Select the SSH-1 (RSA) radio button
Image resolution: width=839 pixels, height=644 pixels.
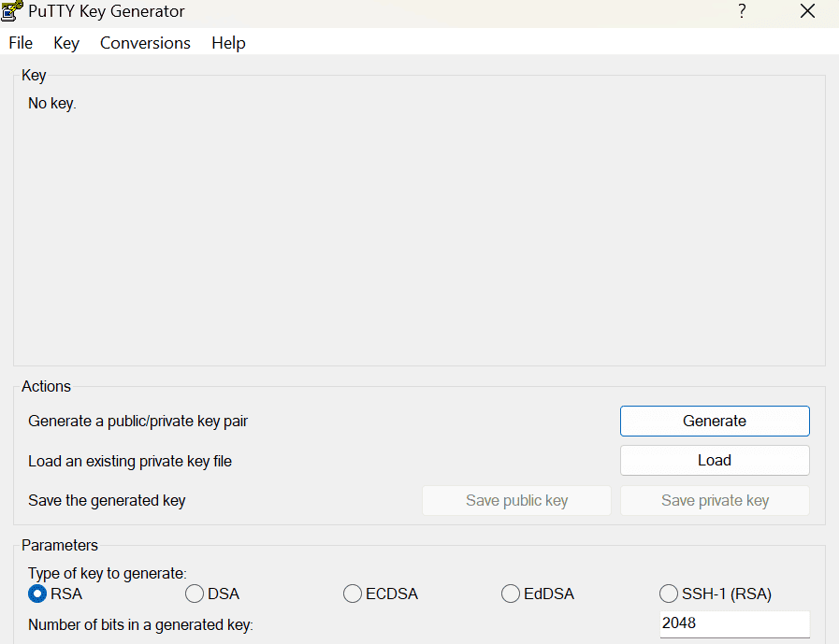coord(669,594)
